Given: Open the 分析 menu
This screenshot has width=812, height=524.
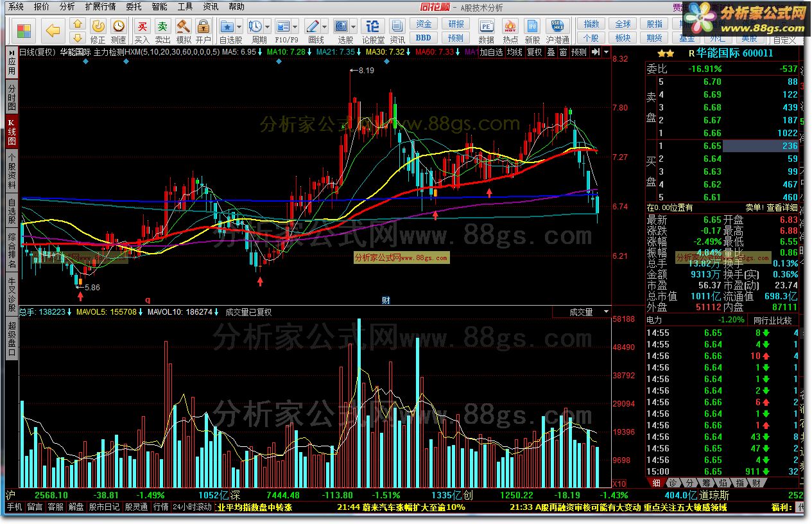Looking at the screenshot, I should [x=67, y=7].
